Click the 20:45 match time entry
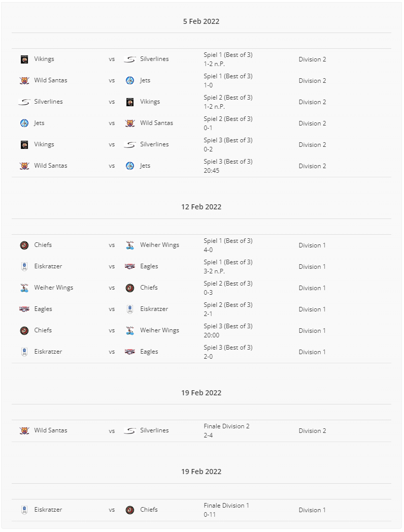Image resolution: width=404 pixels, height=532 pixels. (x=212, y=170)
